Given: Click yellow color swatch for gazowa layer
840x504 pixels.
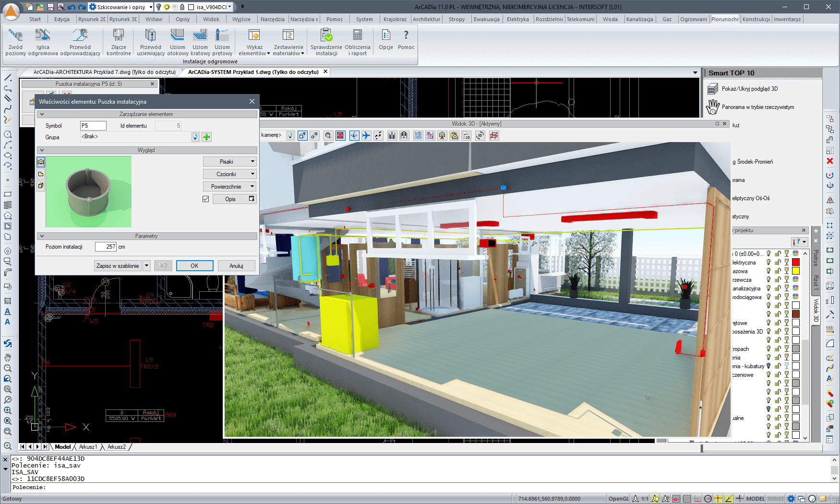Looking at the screenshot, I should [796, 271].
